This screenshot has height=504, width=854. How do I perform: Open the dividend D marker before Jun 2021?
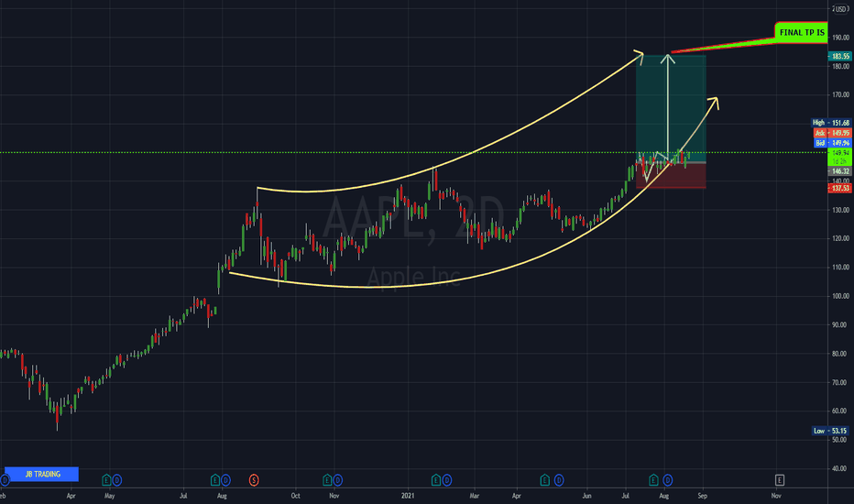[559, 480]
